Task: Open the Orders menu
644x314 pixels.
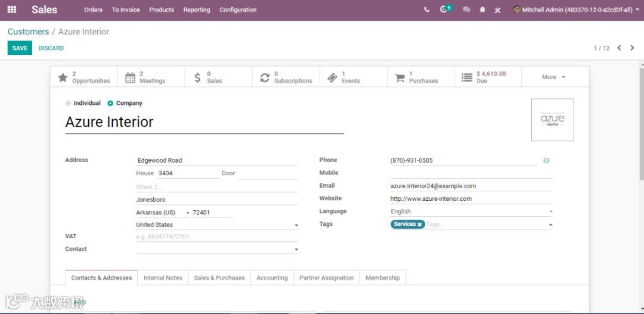Action: [x=93, y=10]
